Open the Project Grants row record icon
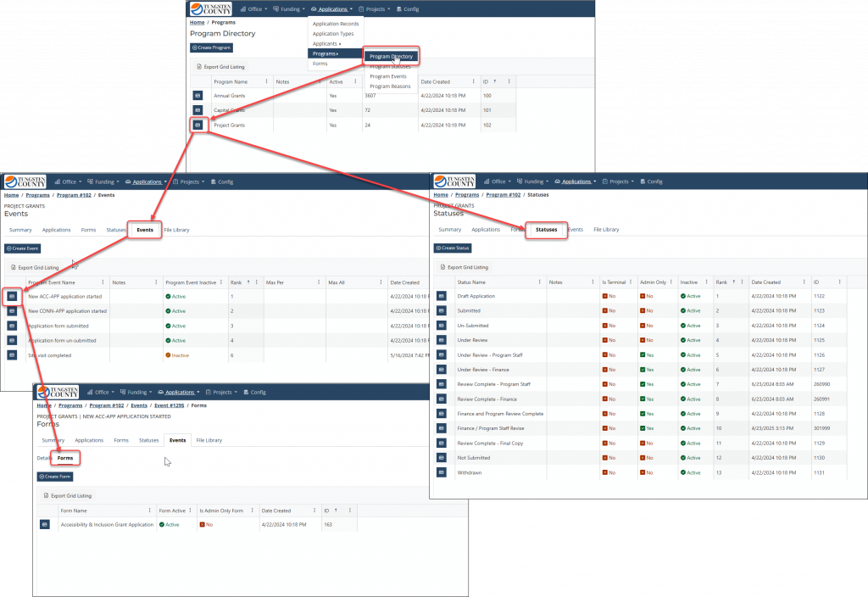The height and width of the screenshot is (597, 868). tap(198, 126)
